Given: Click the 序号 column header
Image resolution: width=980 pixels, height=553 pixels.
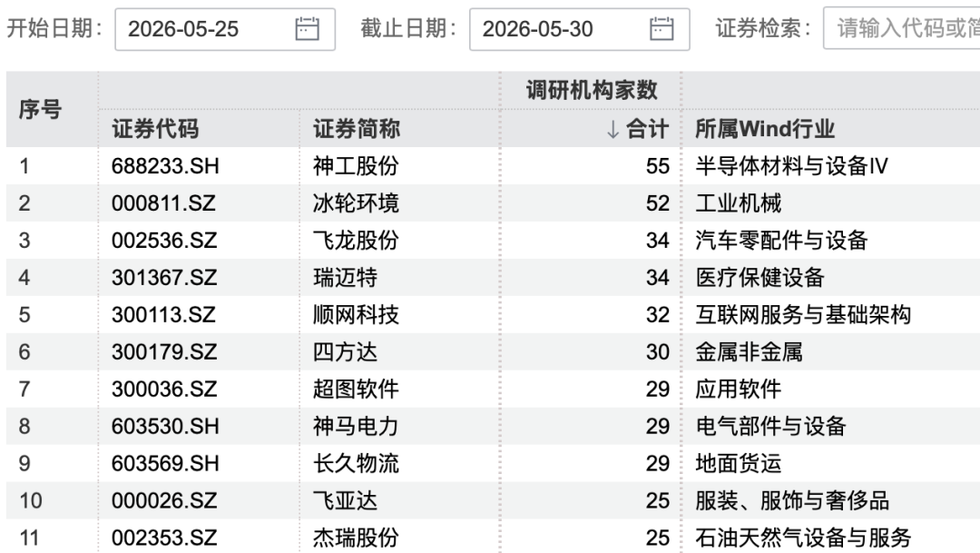Looking at the screenshot, I should [40, 110].
